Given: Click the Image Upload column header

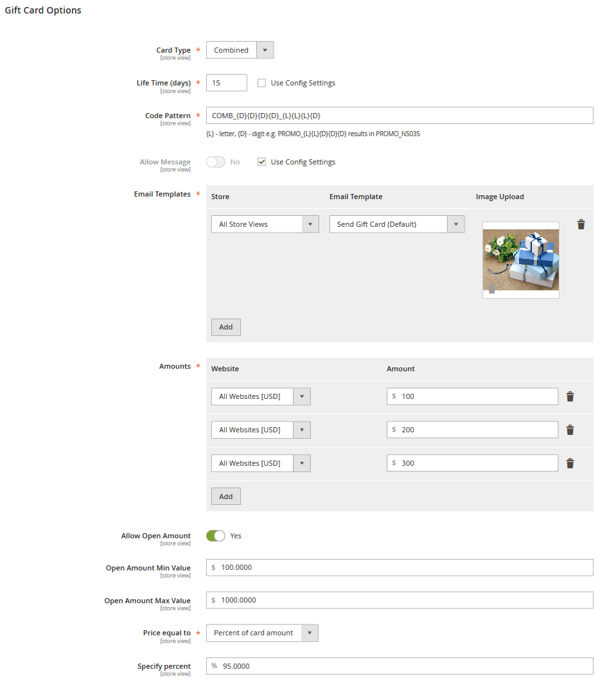Looking at the screenshot, I should (x=500, y=197).
